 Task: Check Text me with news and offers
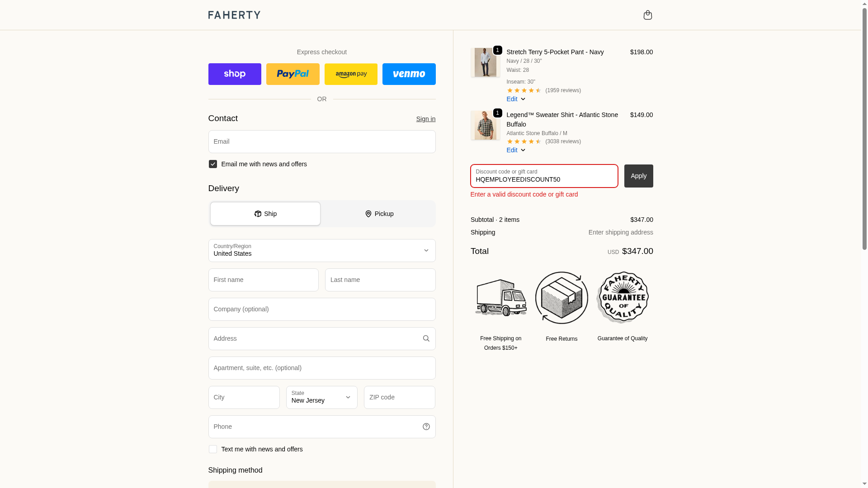[213, 449]
